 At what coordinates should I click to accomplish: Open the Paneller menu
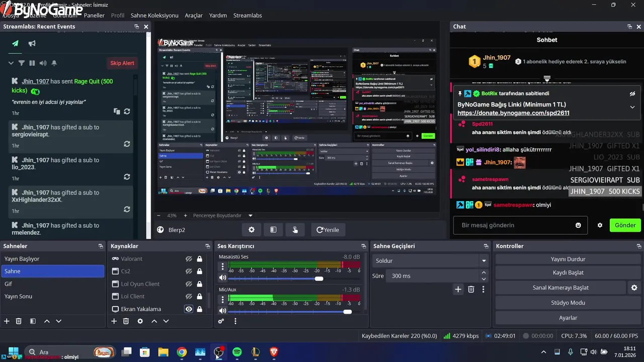(x=94, y=16)
